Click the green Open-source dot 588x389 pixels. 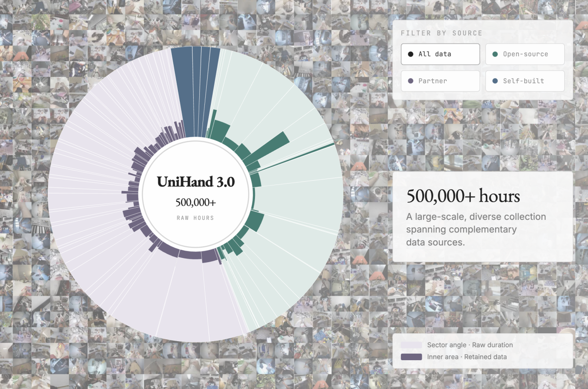tap(495, 54)
